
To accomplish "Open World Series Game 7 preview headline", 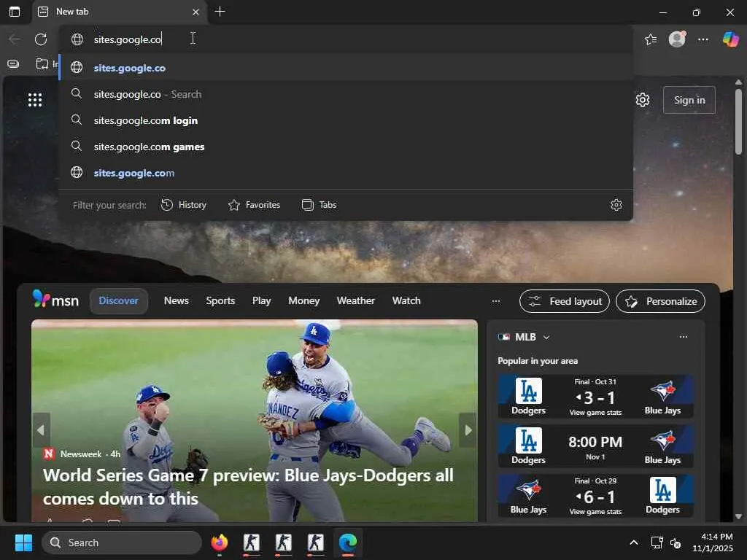I will (248, 486).
